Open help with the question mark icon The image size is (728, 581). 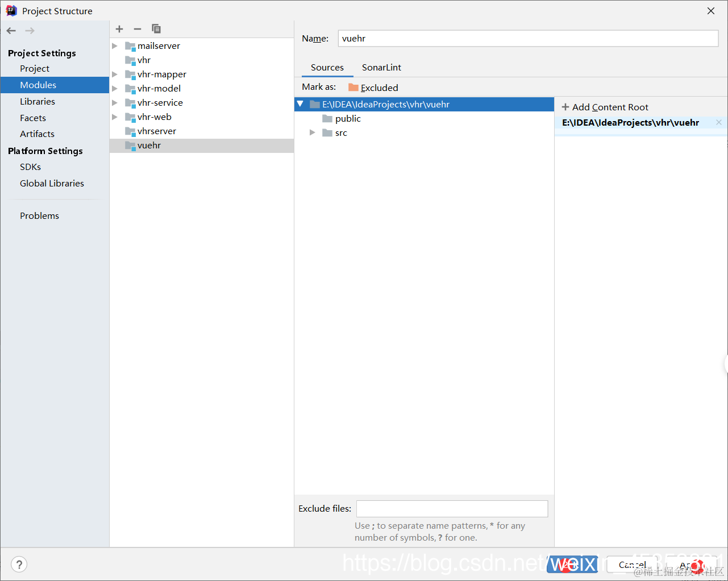(19, 564)
